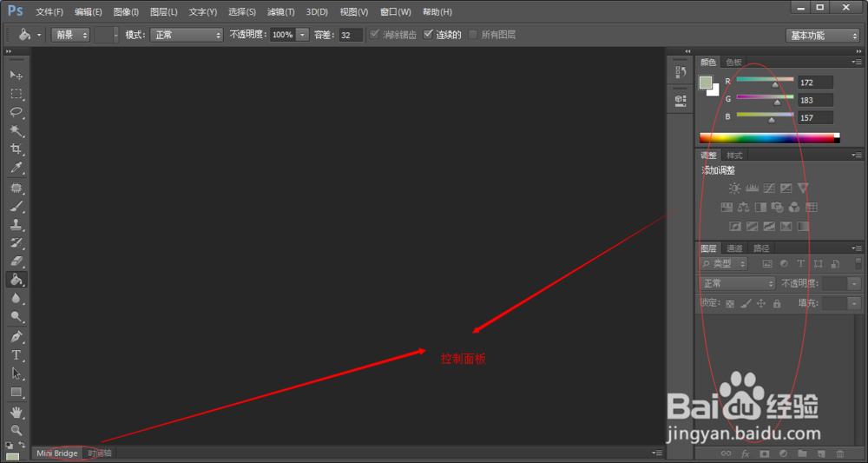Screen dimensions: 868x463
Task: Open the 基本功能 workspace dropdown
Action: pyautogui.click(x=823, y=36)
